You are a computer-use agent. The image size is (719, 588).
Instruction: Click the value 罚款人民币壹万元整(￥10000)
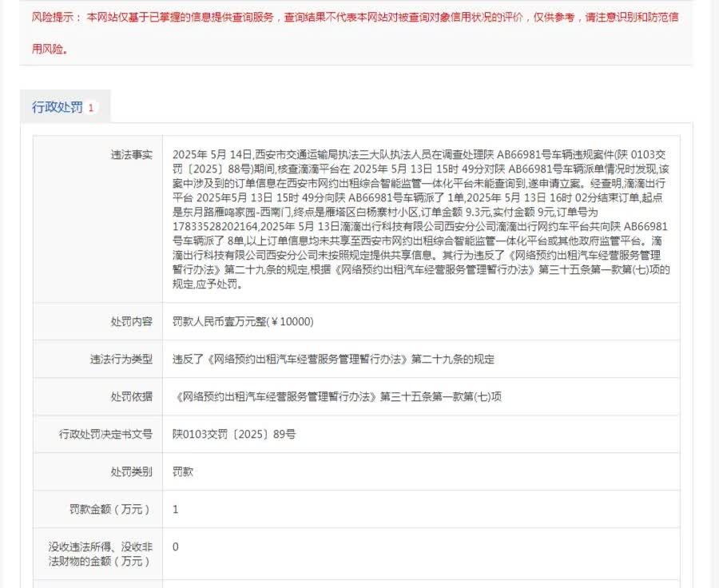point(243,321)
